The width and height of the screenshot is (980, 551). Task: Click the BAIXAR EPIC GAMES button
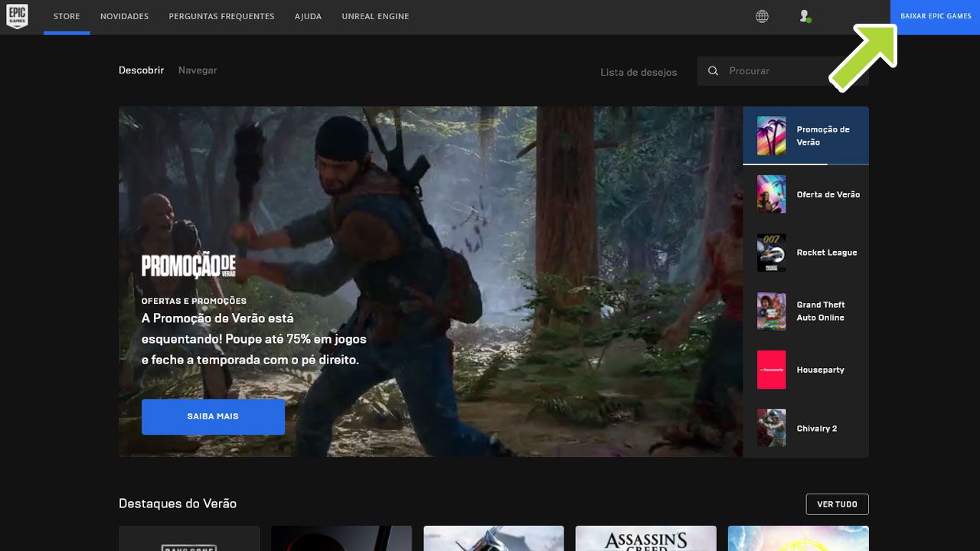tap(936, 16)
